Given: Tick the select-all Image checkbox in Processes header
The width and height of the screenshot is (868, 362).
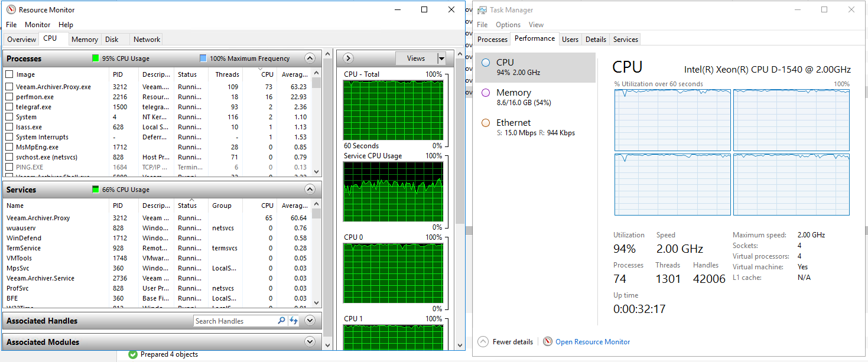Looking at the screenshot, I should (9, 74).
